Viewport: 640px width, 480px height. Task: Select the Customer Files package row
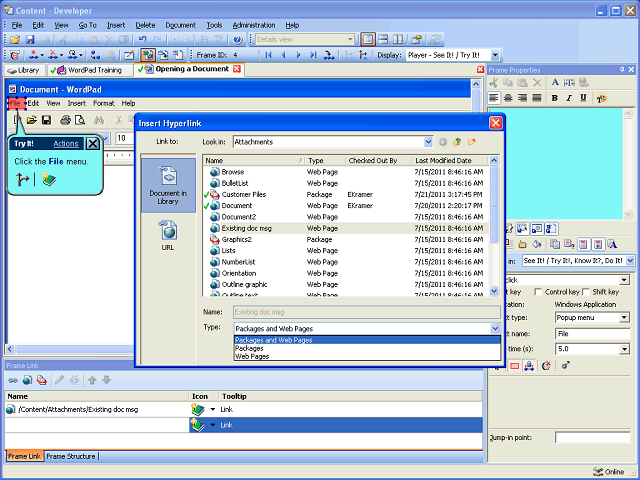[x=346, y=195]
